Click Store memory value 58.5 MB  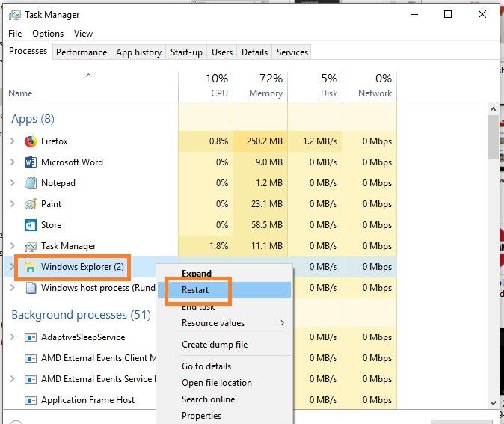point(267,225)
